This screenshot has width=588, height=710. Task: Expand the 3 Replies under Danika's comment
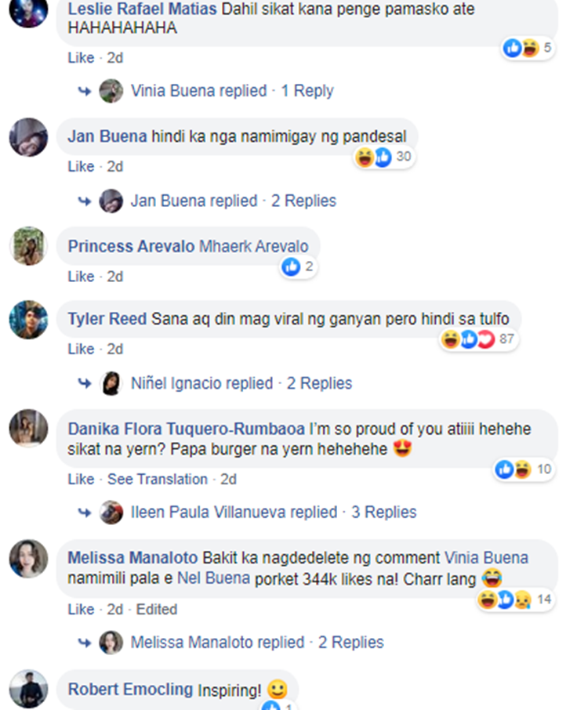(x=383, y=512)
